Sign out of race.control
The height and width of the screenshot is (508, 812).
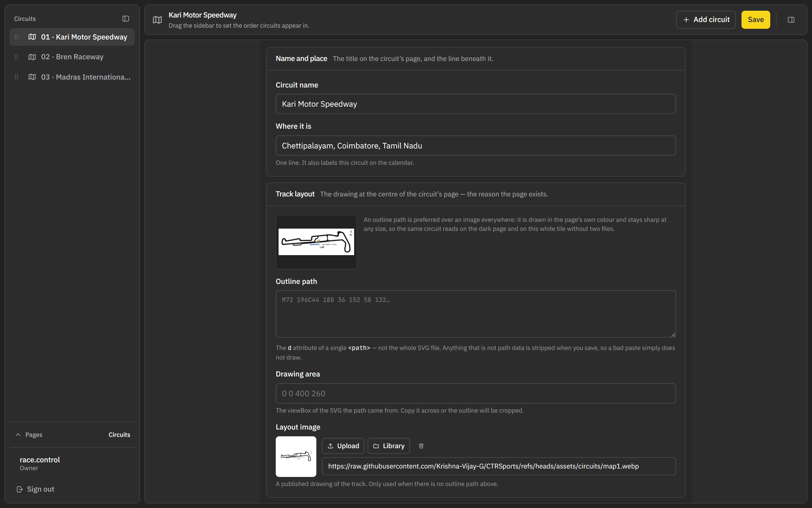pos(35,489)
